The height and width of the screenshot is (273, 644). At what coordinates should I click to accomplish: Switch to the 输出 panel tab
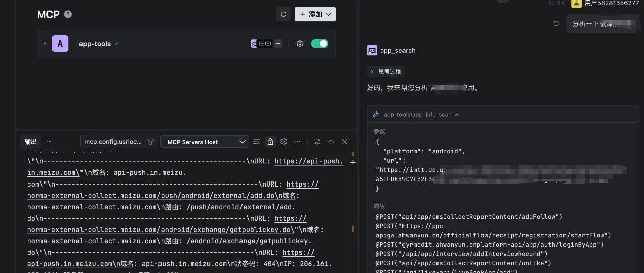coord(31,142)
